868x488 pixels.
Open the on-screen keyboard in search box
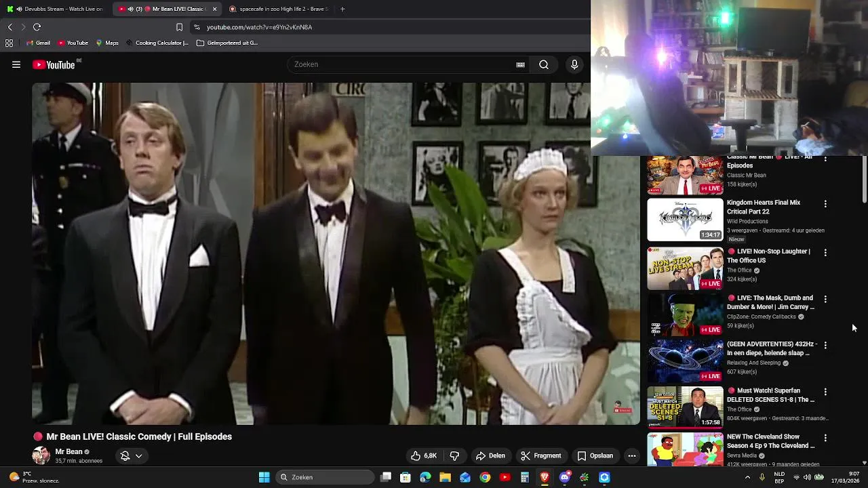pyautogui.click(x=520, y=64)
